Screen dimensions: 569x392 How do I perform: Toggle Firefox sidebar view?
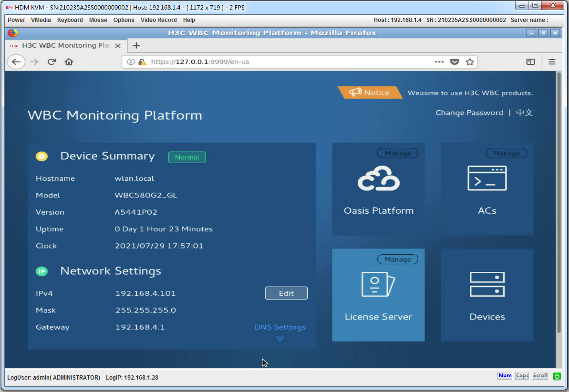pos(530,62)
